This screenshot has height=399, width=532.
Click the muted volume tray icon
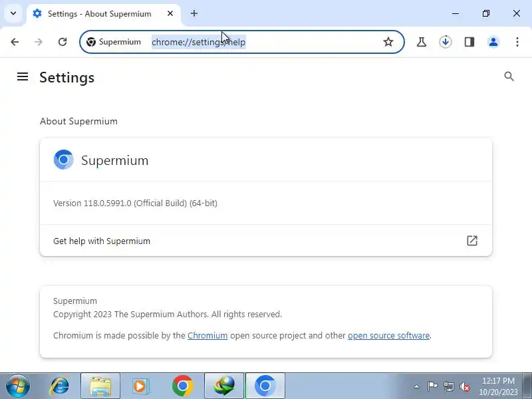(464, 386)
